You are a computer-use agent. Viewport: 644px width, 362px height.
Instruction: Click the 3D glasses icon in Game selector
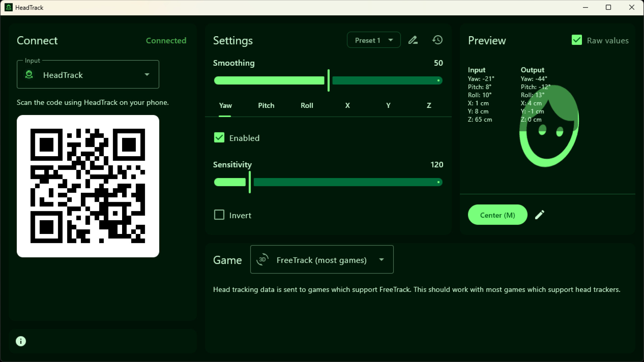(263, 259)
